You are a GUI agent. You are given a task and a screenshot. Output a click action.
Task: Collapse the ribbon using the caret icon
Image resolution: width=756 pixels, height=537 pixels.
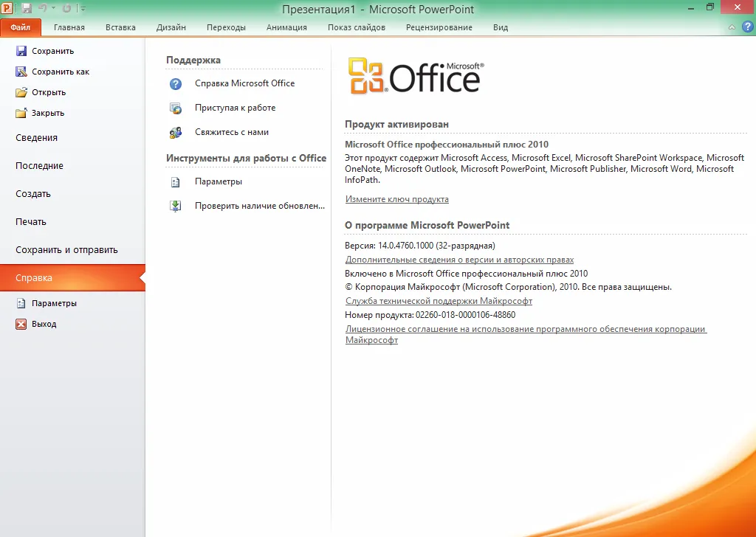click(x=732, y=27)
